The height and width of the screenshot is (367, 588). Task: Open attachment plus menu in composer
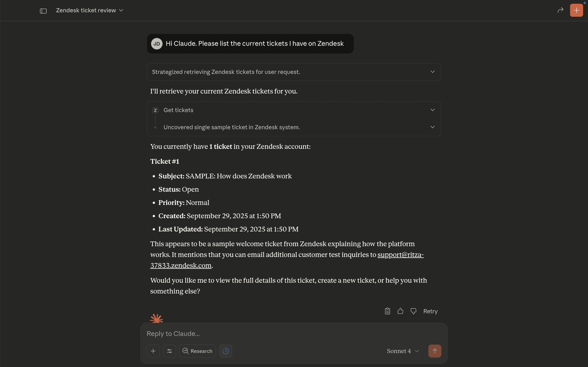pos(153,351)
